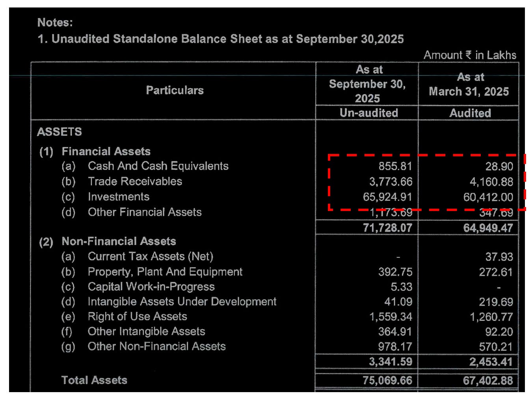532x400 pixels.
Task: Click the property value 392.75
Action: [395, 272]
